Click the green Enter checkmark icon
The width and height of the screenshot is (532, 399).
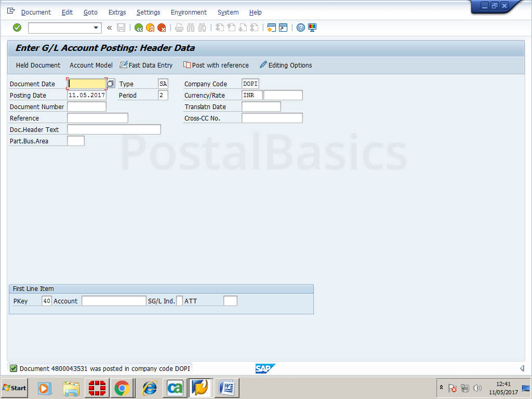(x=17, y=28)
